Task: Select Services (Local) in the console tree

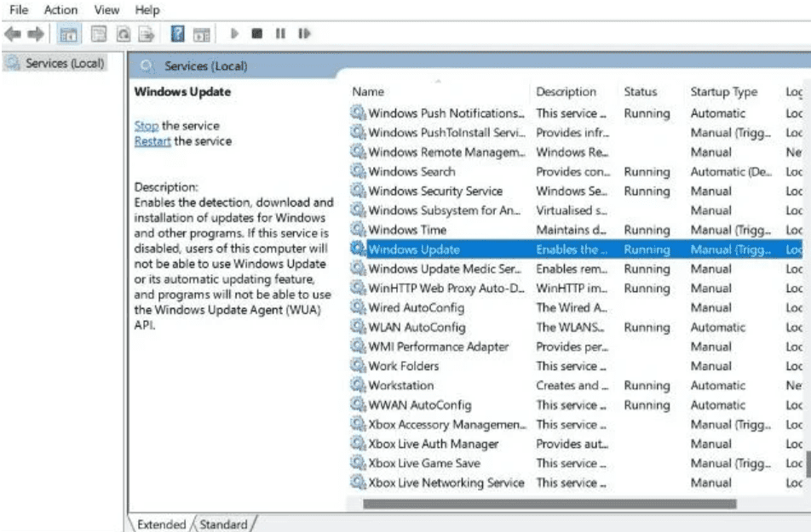Action: coord(56,63)
